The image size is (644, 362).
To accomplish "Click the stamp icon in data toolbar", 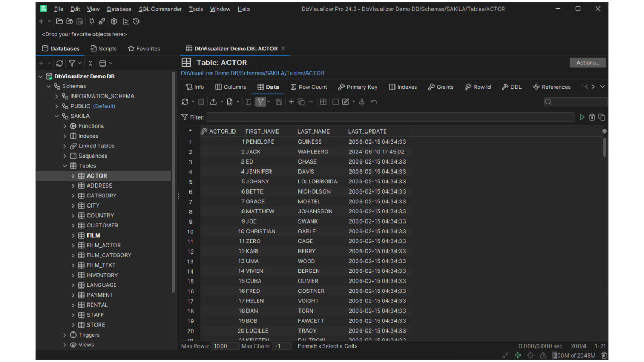I will point(362,102).
